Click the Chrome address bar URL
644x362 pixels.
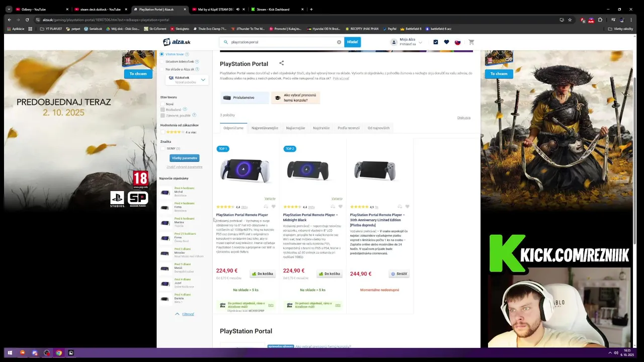(x=106, y=20)
